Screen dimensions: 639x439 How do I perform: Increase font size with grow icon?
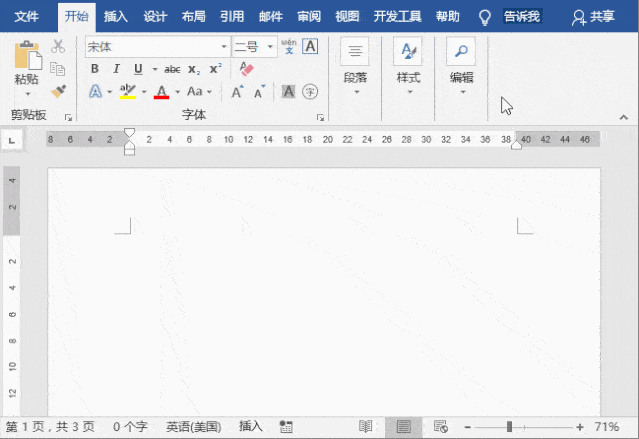[x=237, y=92]
